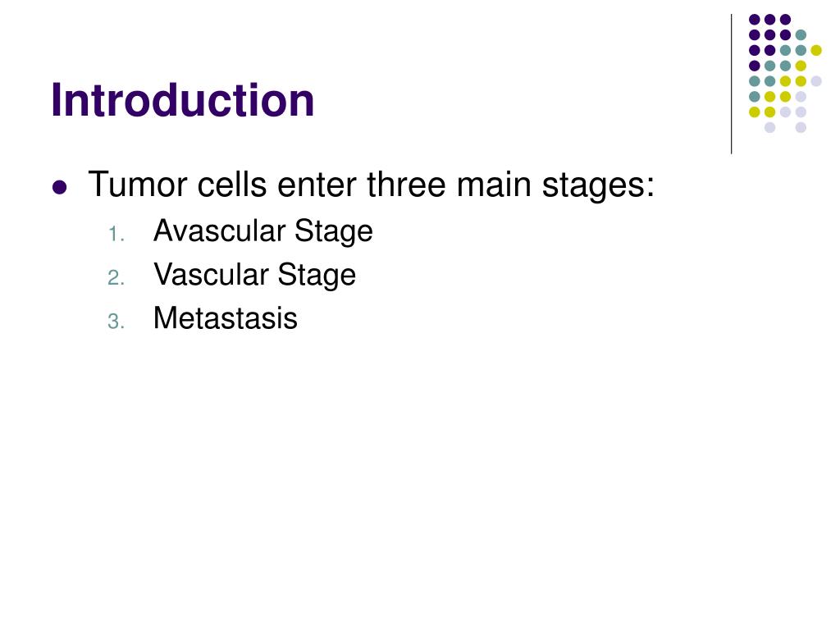
Task: Click the word "three" in the bullet text
Action: (x=405, y=184)
